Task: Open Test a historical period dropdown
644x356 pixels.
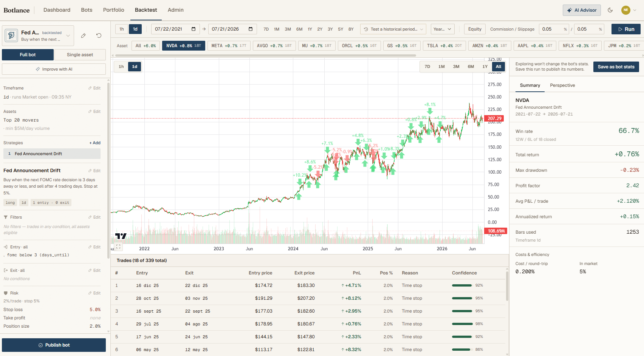Action: tap(393, 29)
